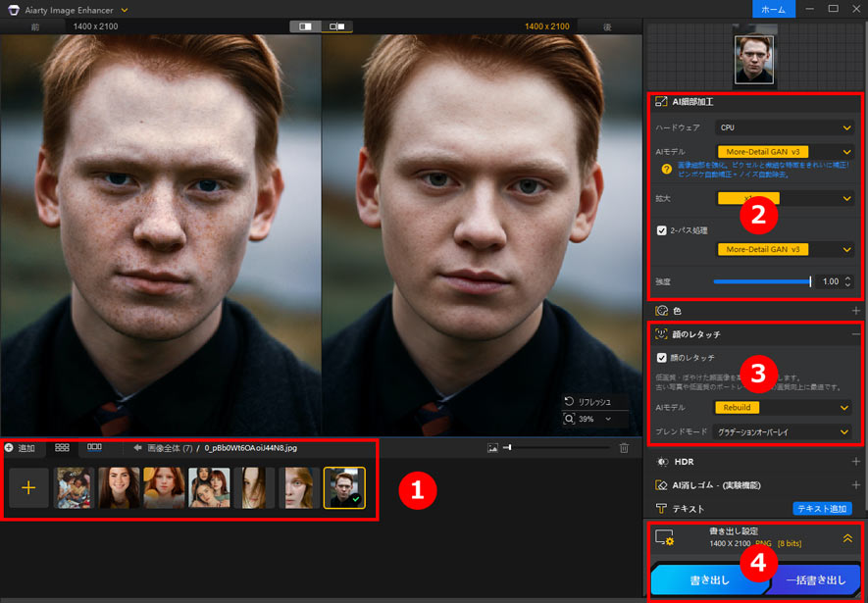Click the trash delete icon below preview
The width and height of the screenshot is (868, 603).
(624, 448)
